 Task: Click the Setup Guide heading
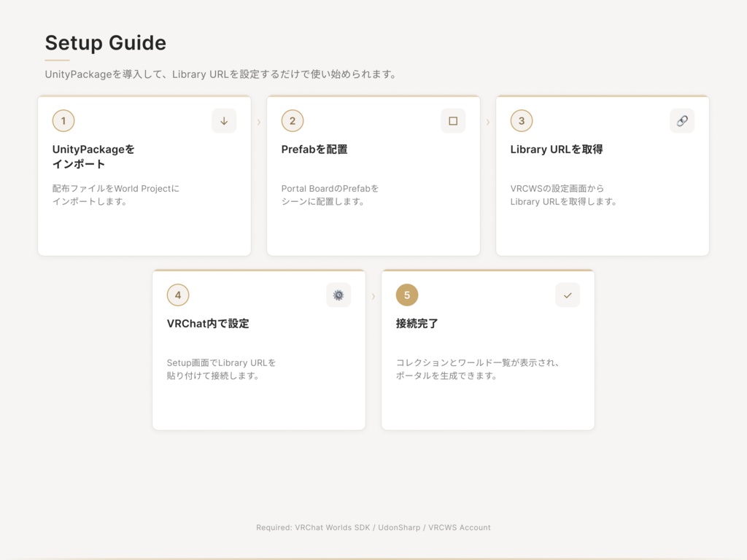coord(106,43)
